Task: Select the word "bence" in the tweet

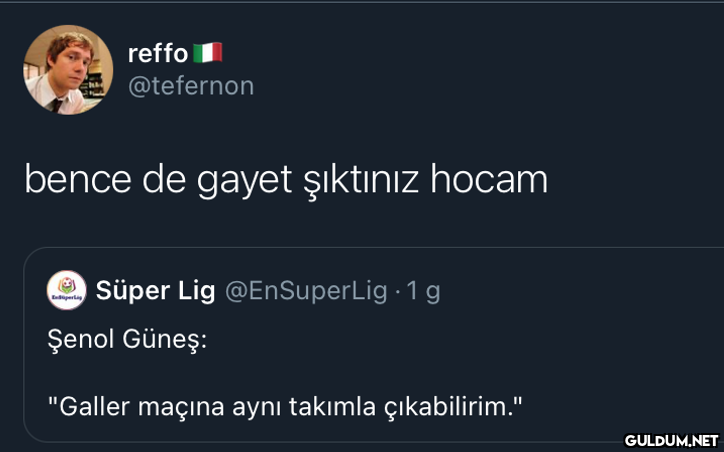Action: 78,179
